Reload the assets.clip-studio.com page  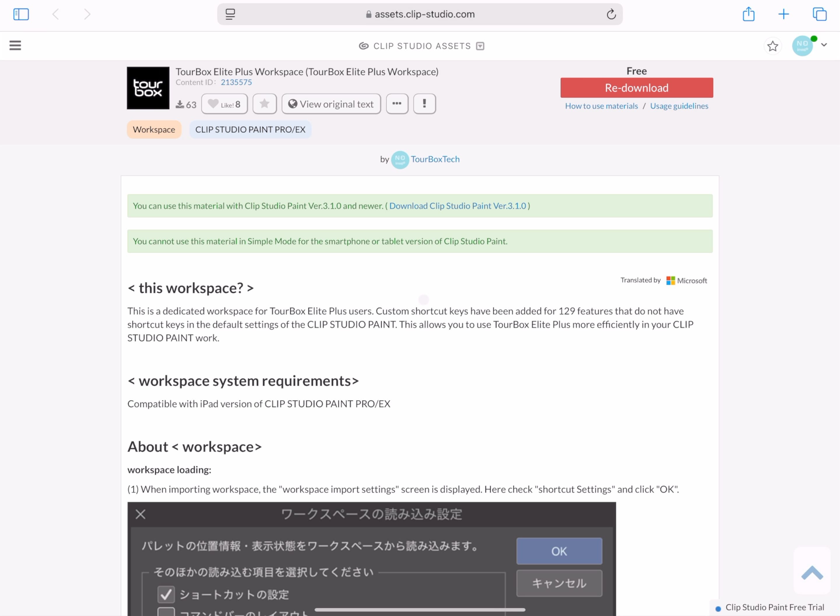click(x=611, y=14)
